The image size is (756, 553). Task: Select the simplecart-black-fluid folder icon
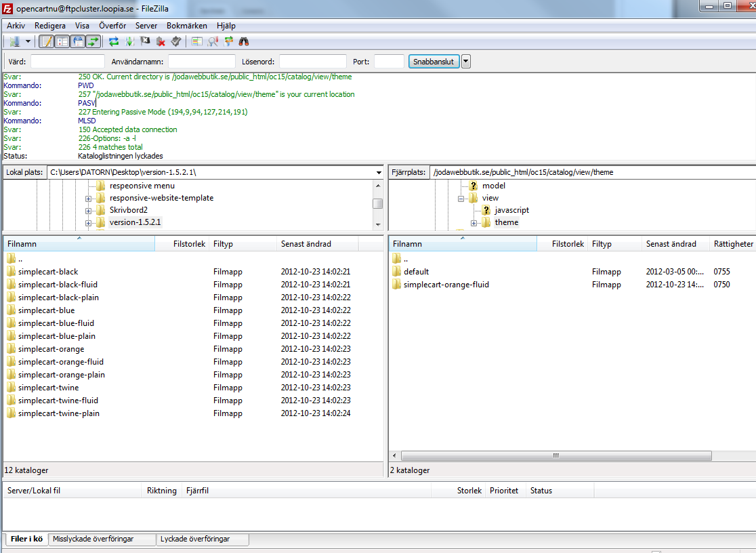coord(11,285)
